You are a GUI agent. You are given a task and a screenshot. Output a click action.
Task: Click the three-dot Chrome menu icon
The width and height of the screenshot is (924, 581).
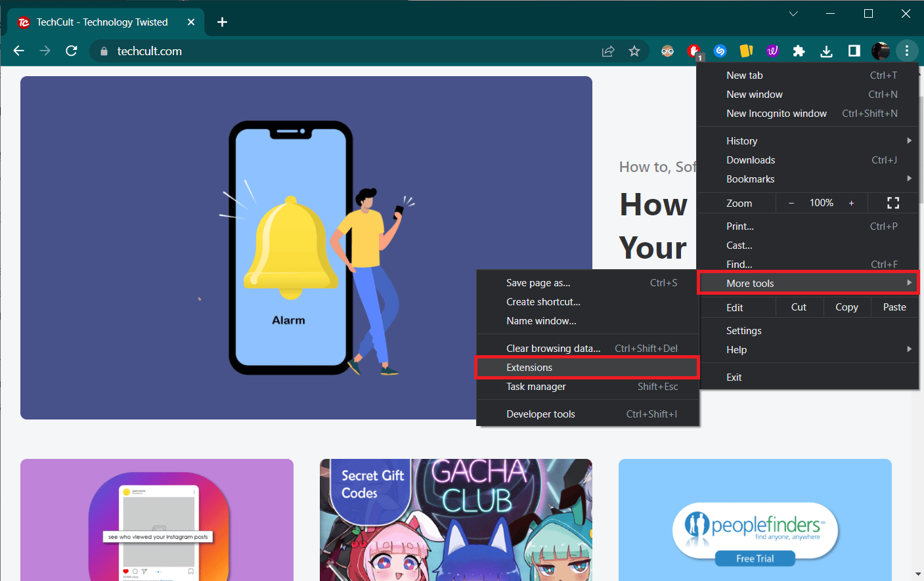tap(907, 51)
